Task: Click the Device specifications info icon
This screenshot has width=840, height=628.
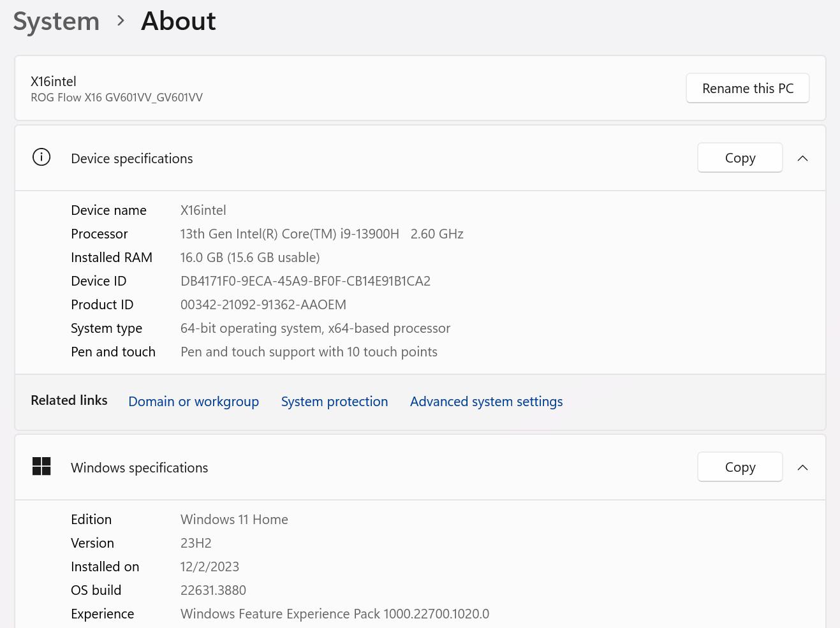Action: click(x=41, y=157)
